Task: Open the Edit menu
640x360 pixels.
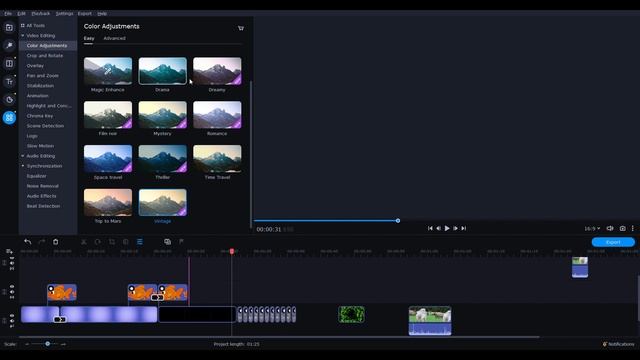Action: point(22,13)
